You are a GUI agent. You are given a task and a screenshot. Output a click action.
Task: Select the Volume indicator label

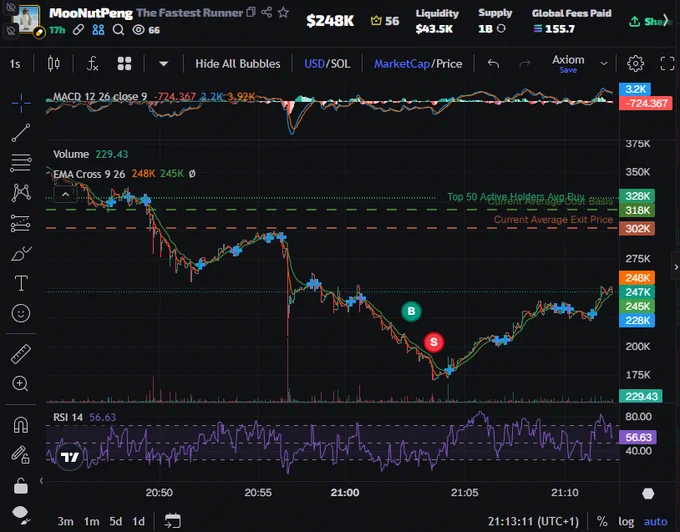pos(71,154)
